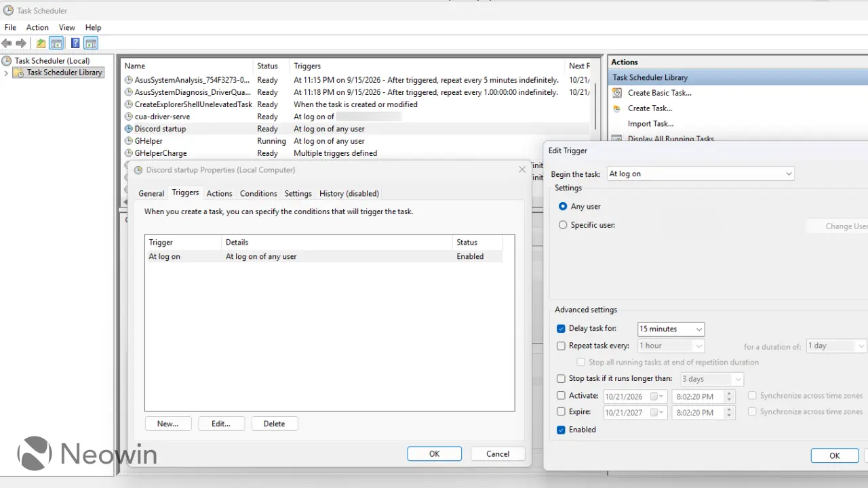Click Cancel in Discord startup Properties
The height and width of the screenshot is (488, 868).
(498, 454)
